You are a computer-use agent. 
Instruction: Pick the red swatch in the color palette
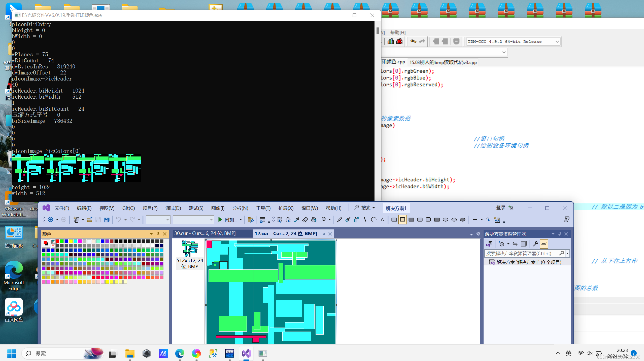coord(57,241)
